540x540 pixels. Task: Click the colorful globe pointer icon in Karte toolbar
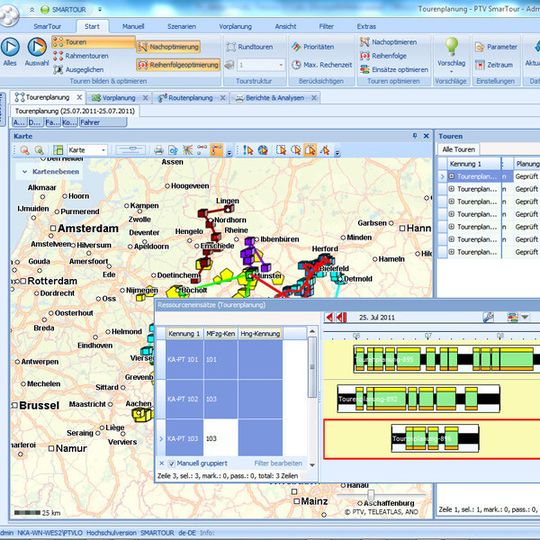[263, 150]
